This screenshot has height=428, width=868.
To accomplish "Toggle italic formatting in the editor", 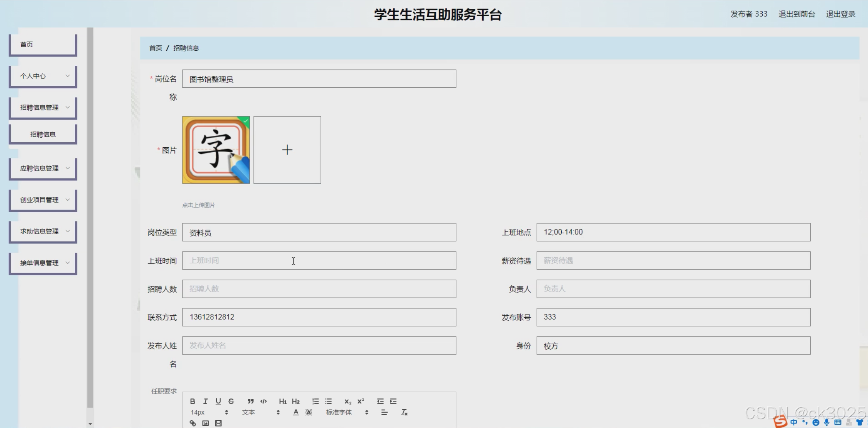I will [205, 401].
